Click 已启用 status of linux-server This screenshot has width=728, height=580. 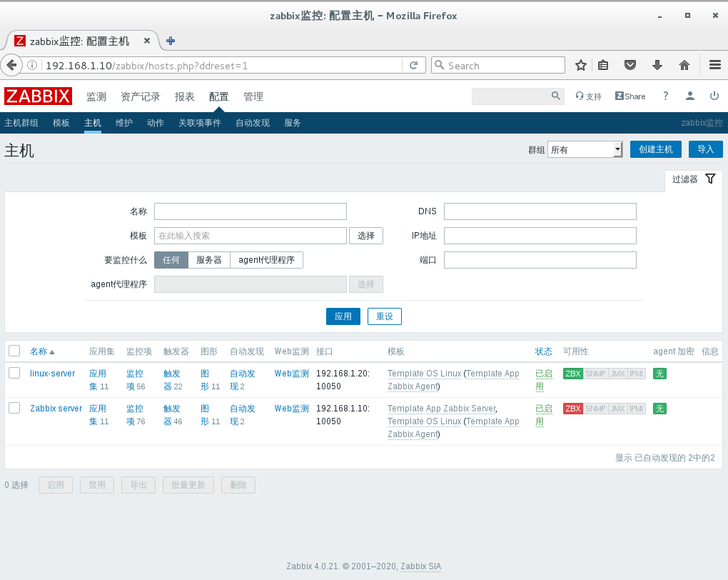[544, 380]
